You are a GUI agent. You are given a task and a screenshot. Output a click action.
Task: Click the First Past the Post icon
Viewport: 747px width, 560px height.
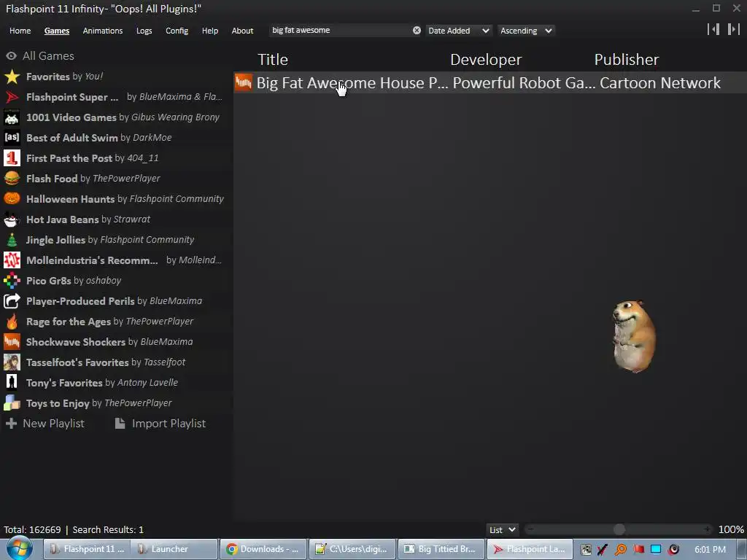click(12, 158)
